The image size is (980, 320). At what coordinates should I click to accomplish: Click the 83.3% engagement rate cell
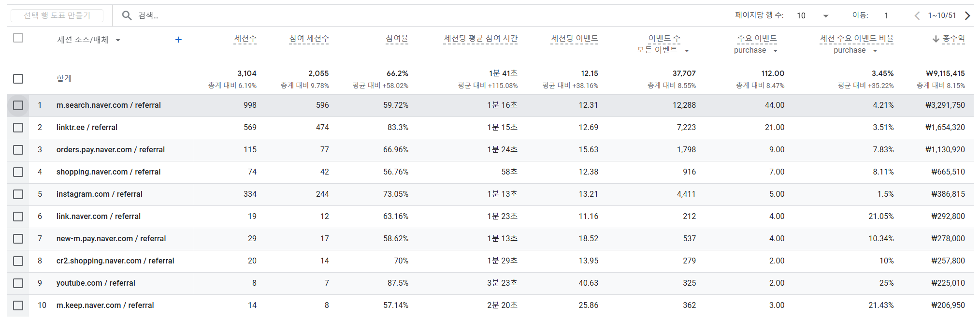click(x=398, y=128)
